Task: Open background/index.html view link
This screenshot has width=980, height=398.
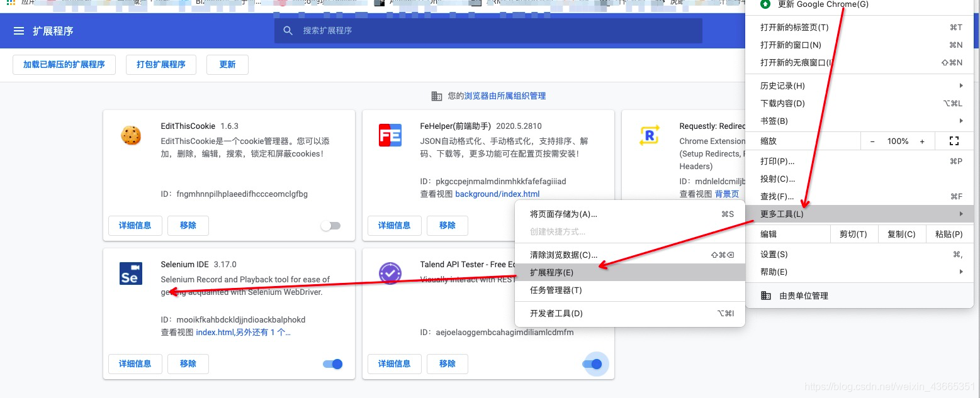Action: 497,194
